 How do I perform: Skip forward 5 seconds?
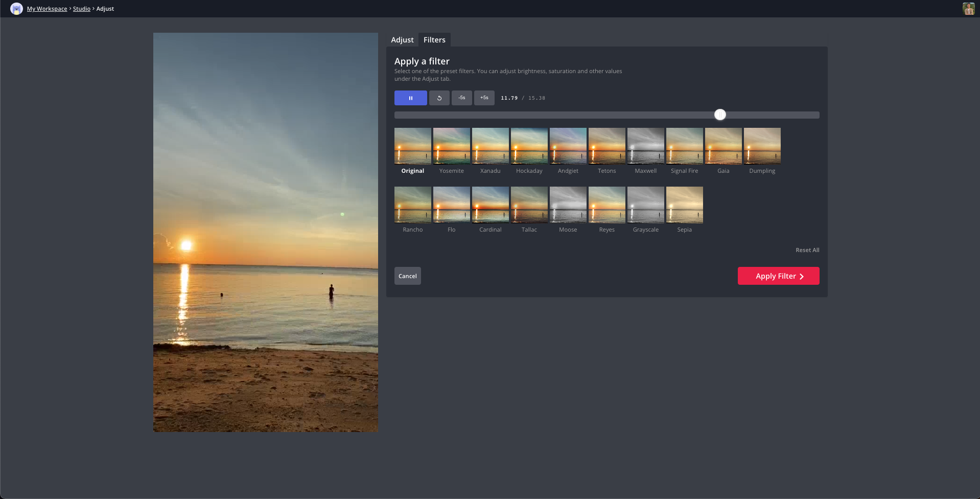(484, 98)
